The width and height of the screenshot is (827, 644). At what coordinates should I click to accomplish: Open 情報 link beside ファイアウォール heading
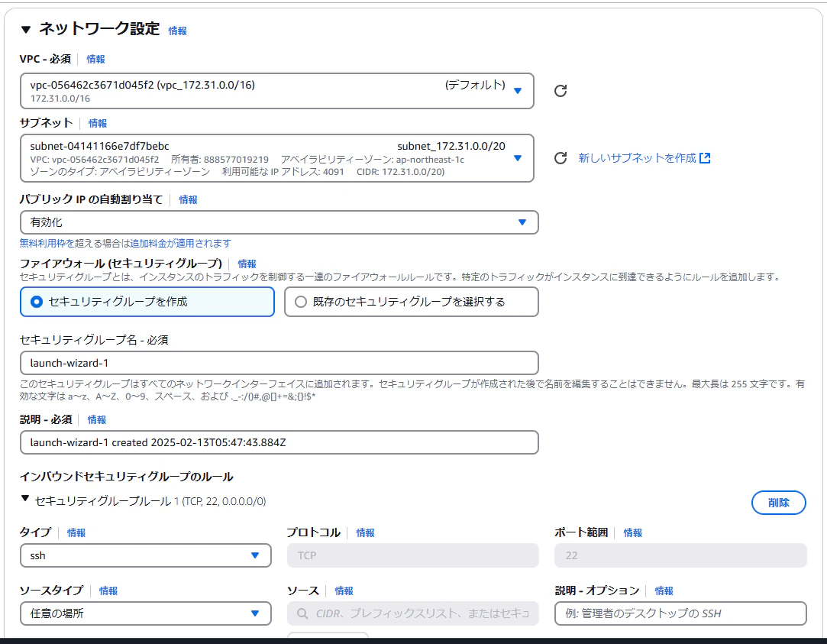pos(247,264)
